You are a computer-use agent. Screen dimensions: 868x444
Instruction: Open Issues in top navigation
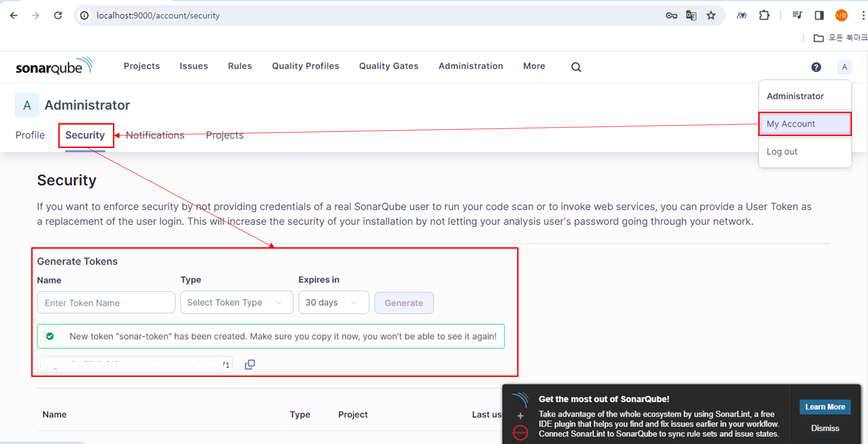coord(194,66)
